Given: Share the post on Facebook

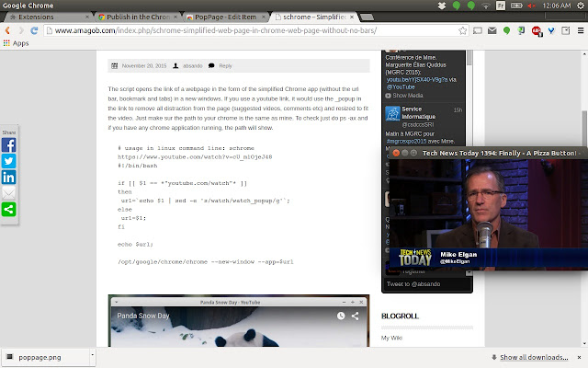Looking at the screenshot, I should 8,145.
